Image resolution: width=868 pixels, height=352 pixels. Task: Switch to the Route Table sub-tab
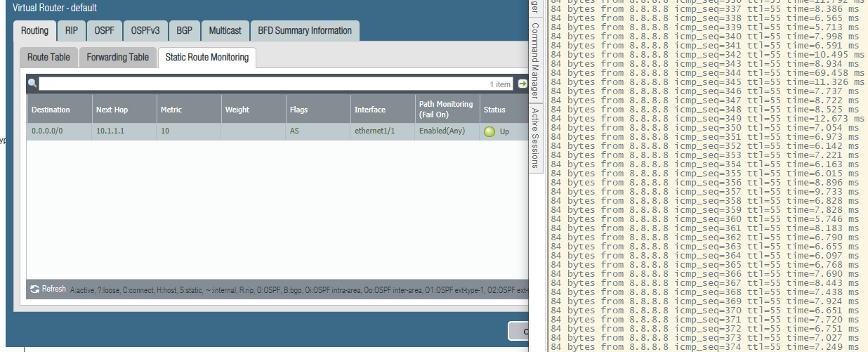click(48, 58)
